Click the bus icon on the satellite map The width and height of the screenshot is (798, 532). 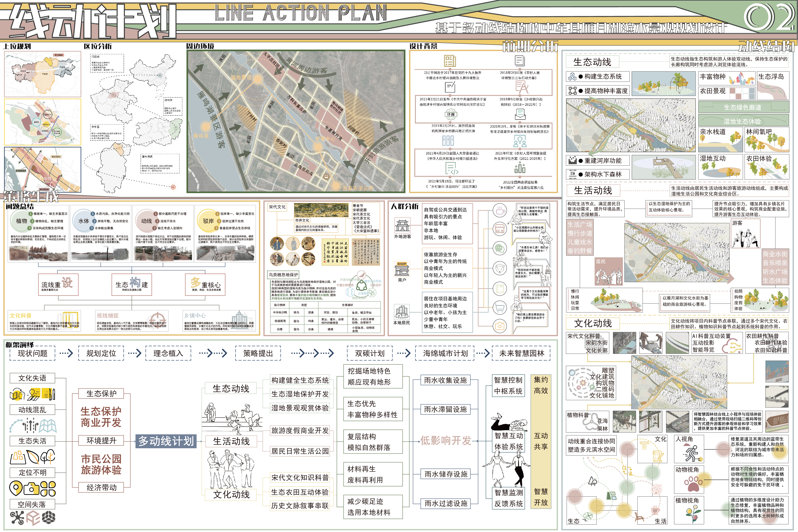click(326, 177)
